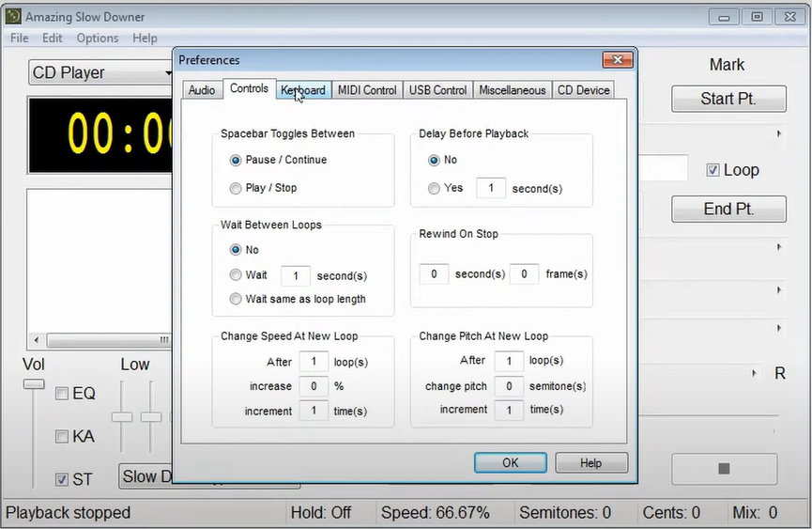Open the Options menu
Viewport: 812px width, 529px height.
pyautogui.click(x=98, y=38)
